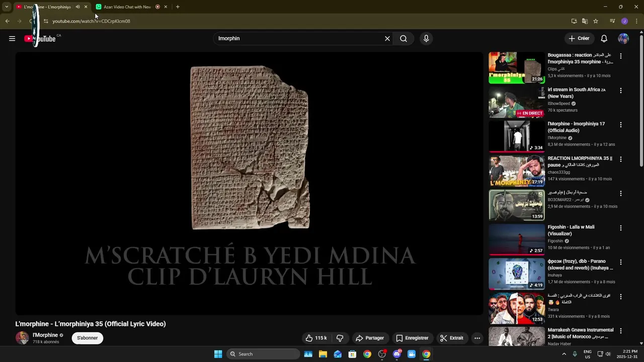Start voice search with the microphone icon
Image resolution: width=644 pixels, height=362 pixels.
point(426,38)
